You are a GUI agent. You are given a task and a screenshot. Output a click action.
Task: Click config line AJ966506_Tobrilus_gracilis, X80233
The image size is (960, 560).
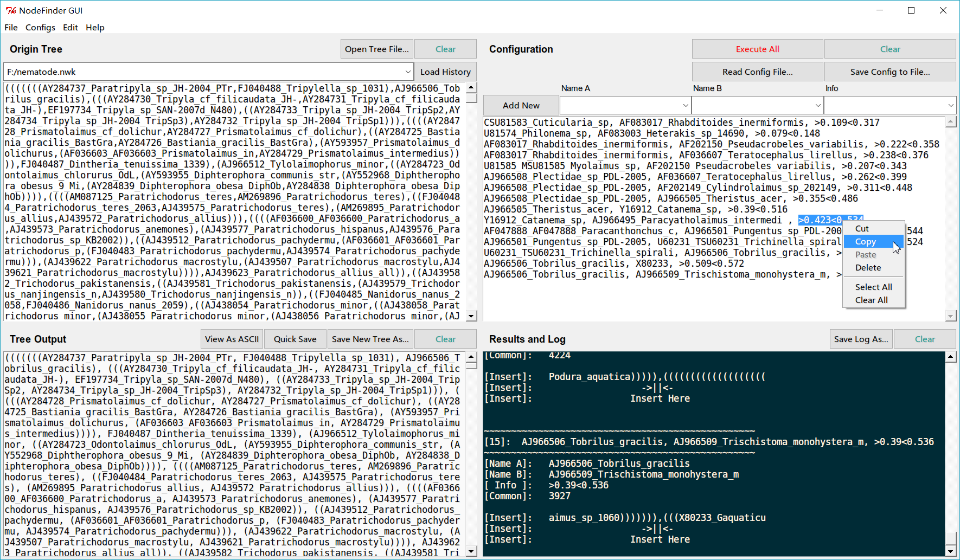pos(614,263)
